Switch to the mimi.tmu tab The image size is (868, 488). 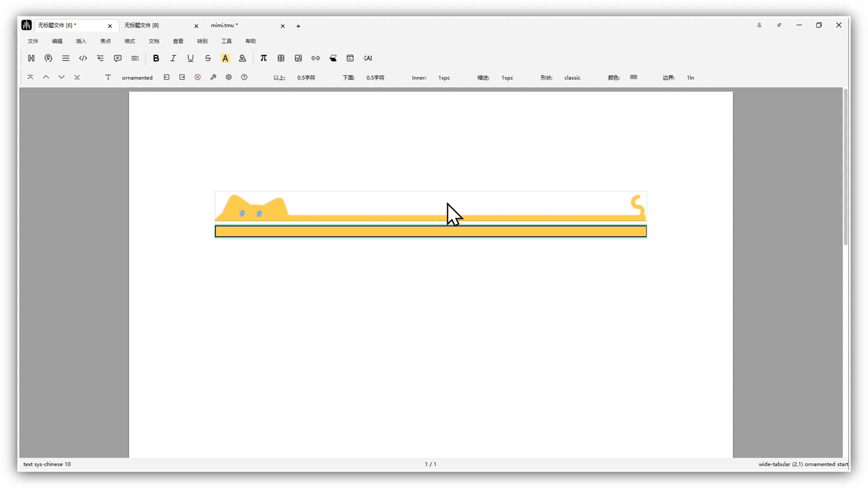click(224, 25)
